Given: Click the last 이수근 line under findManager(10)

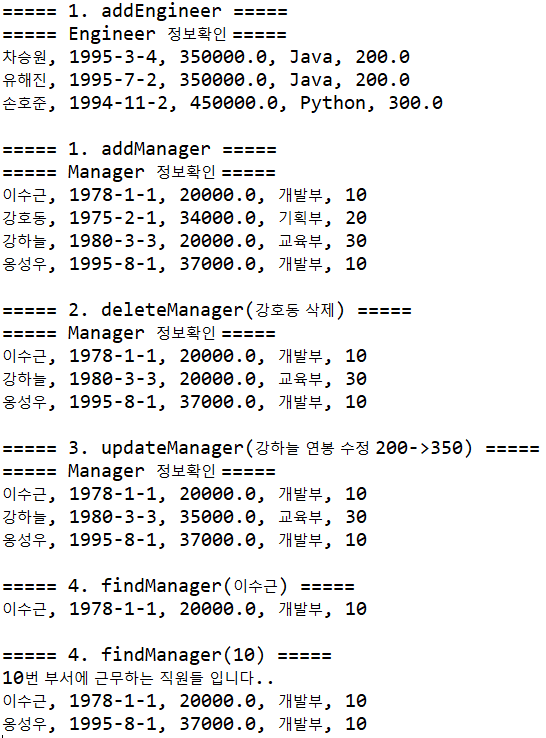Looking at the screenshot, I should point(185,701).
